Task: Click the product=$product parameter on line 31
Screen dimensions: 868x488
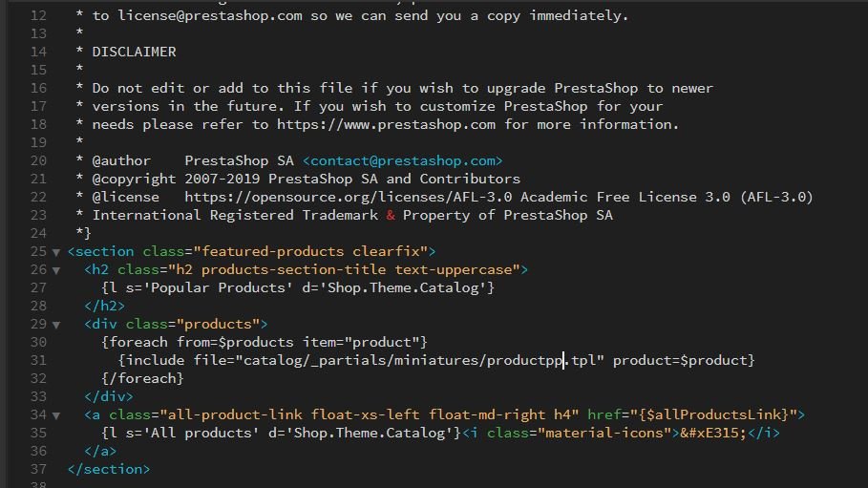Action: coord(684,361)
